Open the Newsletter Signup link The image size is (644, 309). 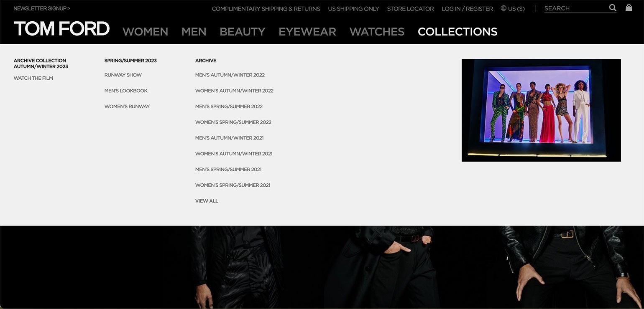pyautogui.click(x=42, y=8)
